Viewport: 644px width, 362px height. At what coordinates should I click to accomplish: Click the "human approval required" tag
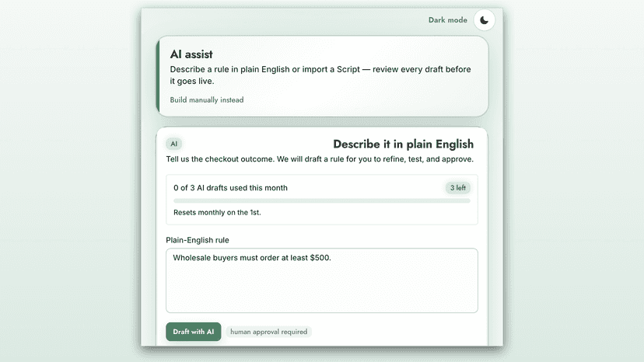[x=268, y=332]
